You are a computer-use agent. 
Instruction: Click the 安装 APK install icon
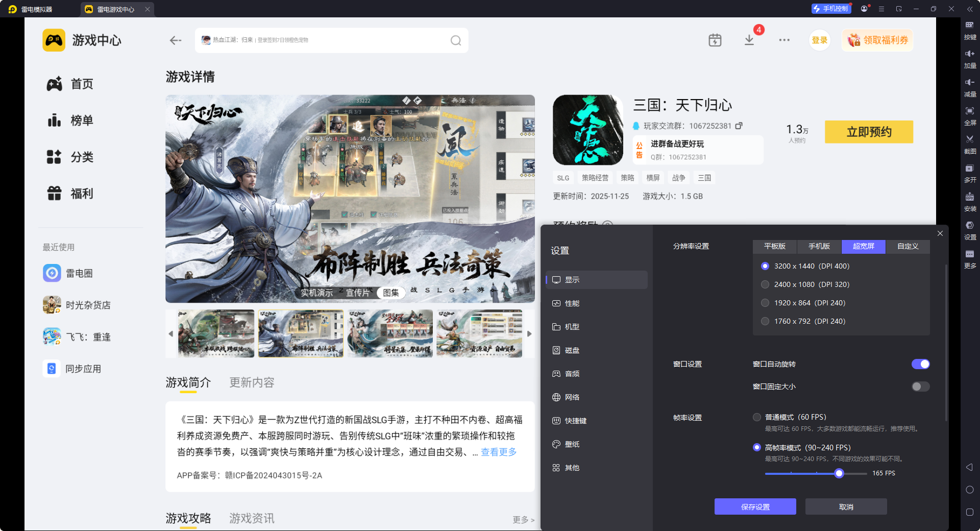tap(970, 201)
